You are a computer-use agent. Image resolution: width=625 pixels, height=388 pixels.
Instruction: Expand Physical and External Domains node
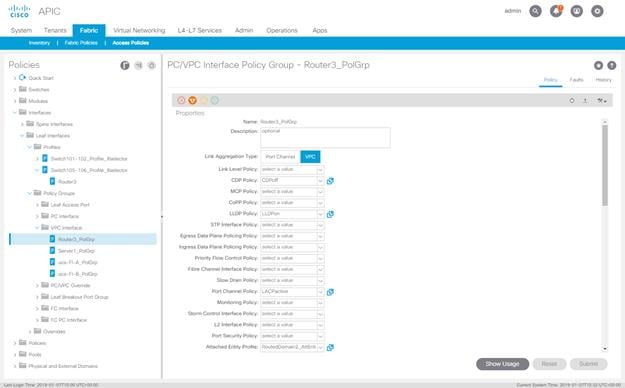pos(15,366)
